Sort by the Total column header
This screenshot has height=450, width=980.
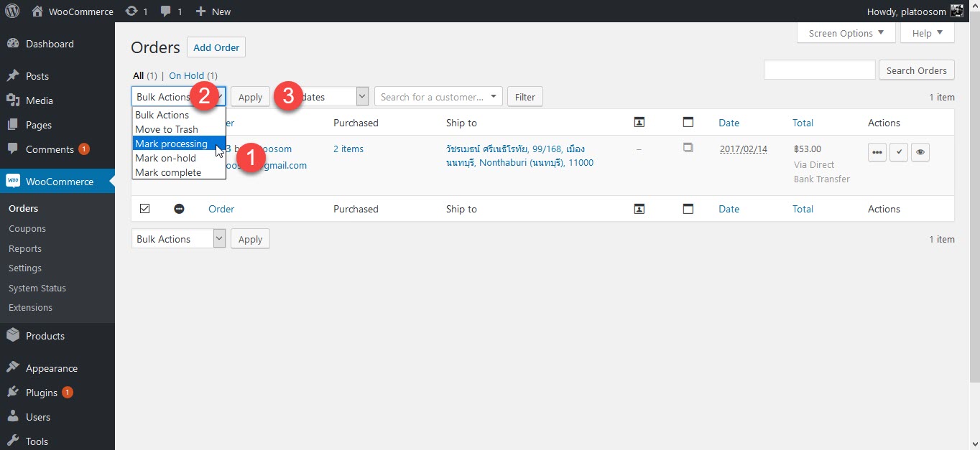pyautogui.click(x=803, y=123)
